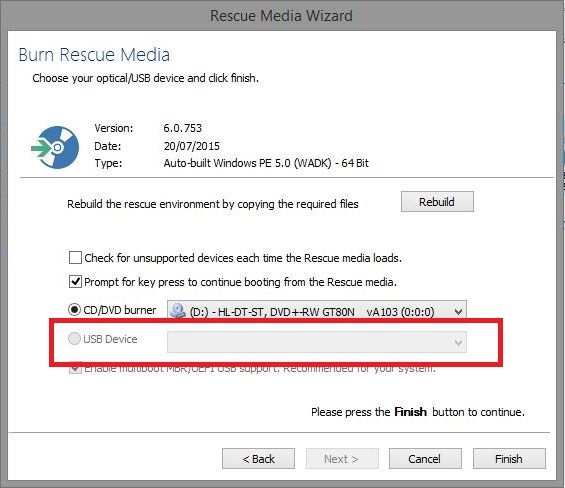Click the DVD drive icon in burner list

[178, 310]
